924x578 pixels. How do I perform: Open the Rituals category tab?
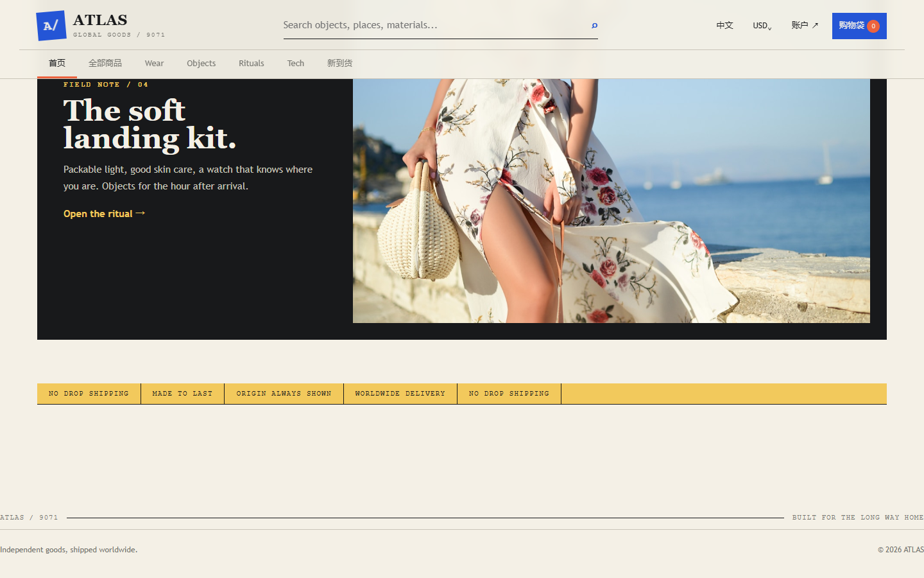(x=252, y=64)
